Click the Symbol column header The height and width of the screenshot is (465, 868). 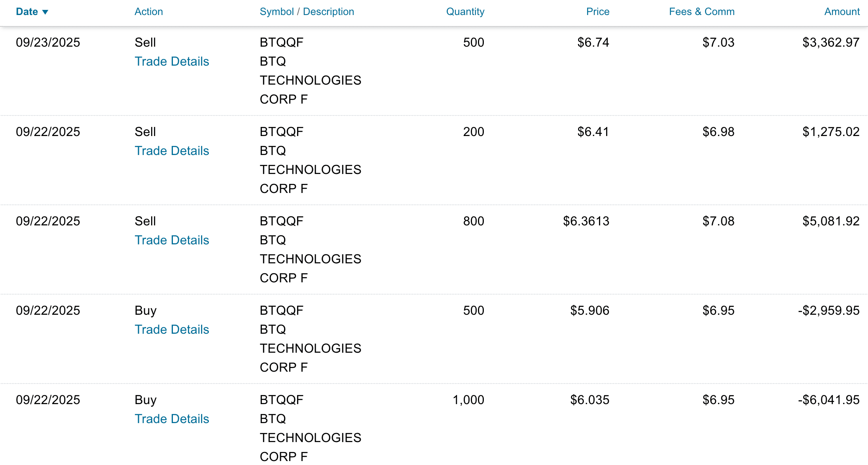tap(277, 12)
